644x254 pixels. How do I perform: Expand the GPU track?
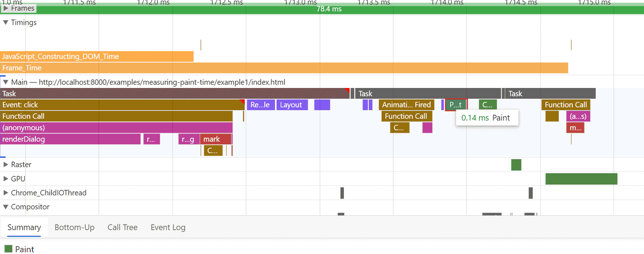click(x=6, y=179)
